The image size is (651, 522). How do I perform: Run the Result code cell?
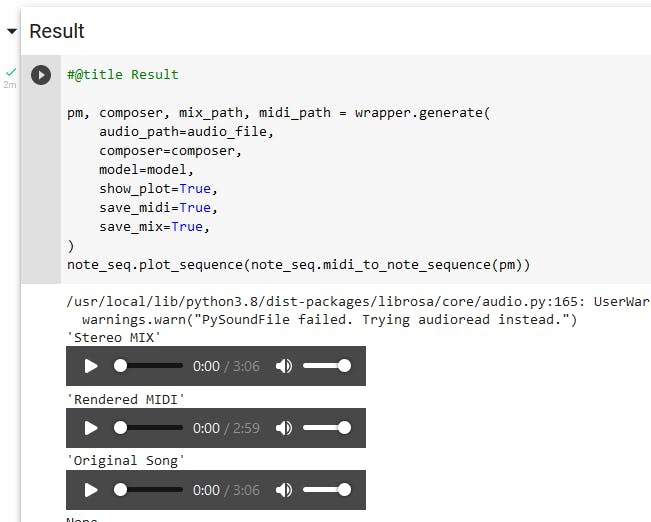pyautogui.click(x=41, y=75)
